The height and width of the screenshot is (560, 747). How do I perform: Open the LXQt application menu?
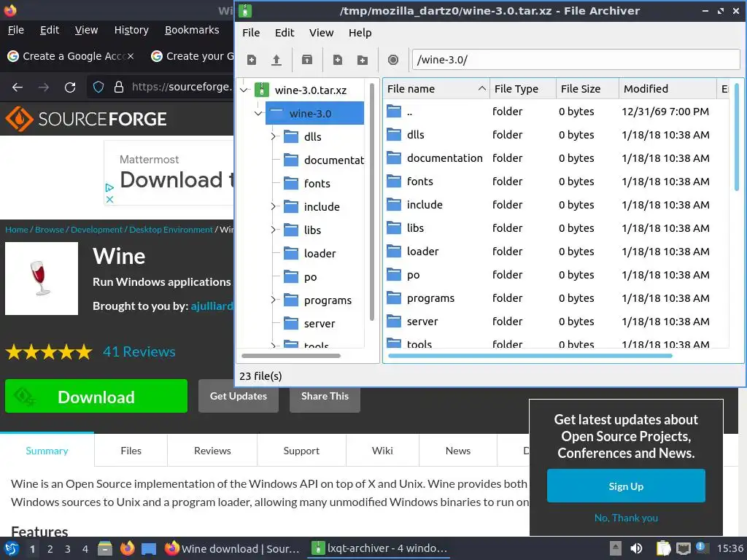(12, 549)
